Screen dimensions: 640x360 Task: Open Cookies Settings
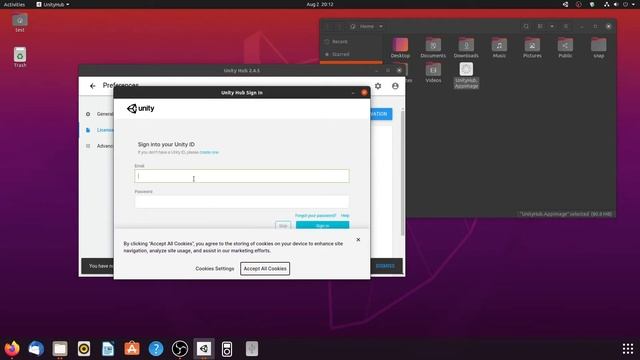[215, 269]
